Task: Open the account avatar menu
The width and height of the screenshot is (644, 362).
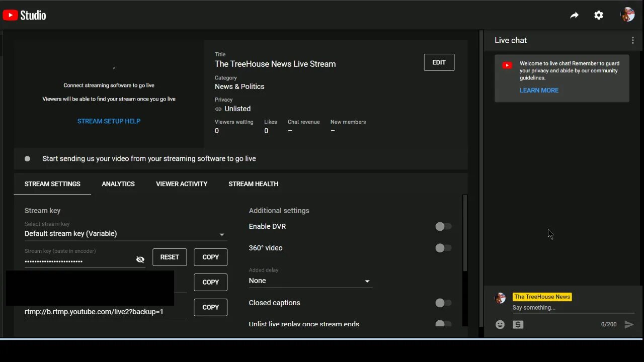Action: pyautogui.click(x=627, y=15)
